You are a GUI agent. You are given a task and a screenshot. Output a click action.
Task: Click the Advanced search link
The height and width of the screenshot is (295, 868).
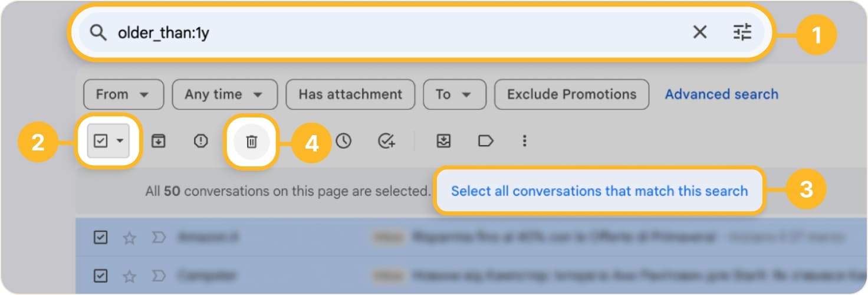coord(721,94)
